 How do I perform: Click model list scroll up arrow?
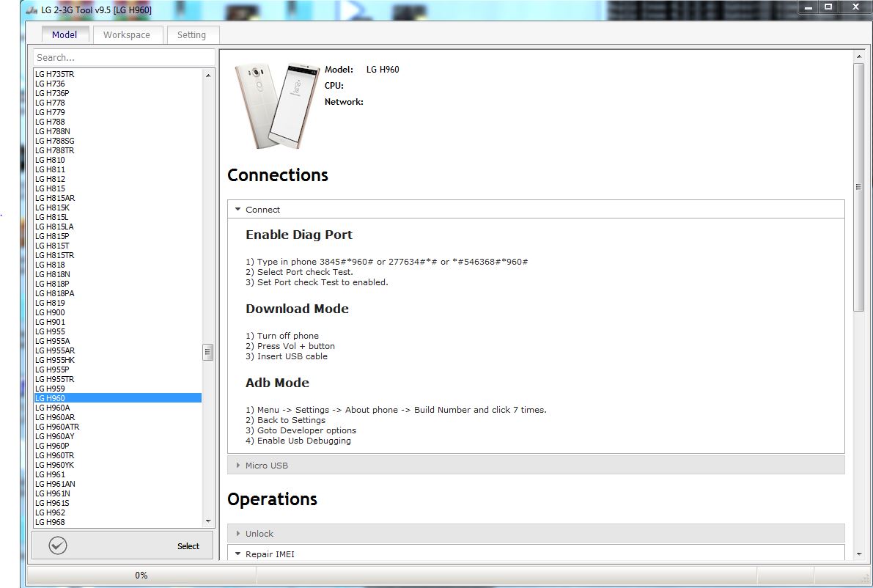coord(208,75)
